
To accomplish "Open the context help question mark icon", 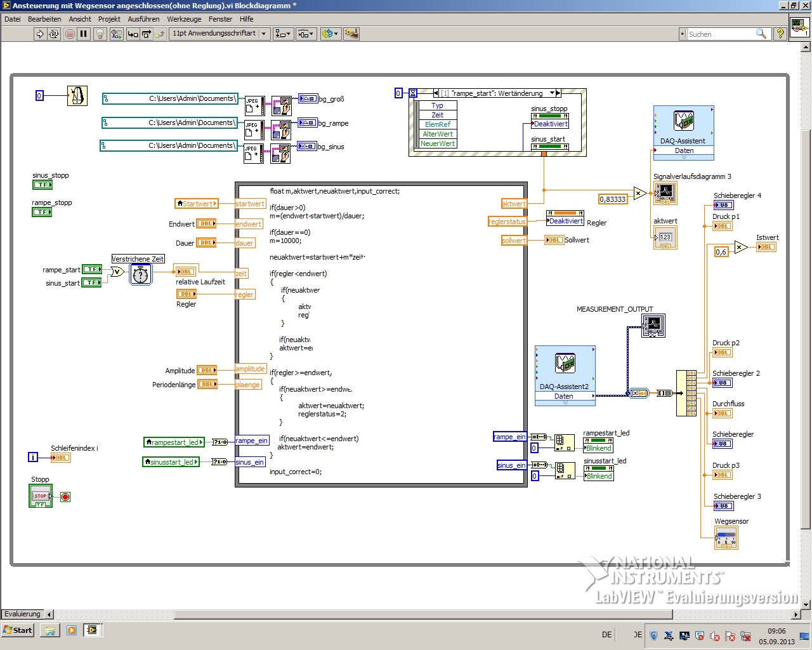I will (780, 34).
